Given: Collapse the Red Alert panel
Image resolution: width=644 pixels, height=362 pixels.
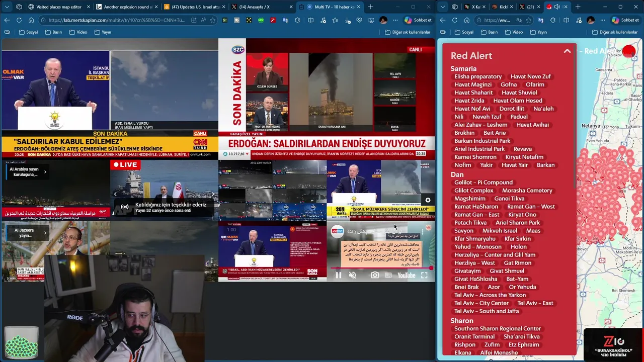Looking at the screenshot, I should point(567,51).
